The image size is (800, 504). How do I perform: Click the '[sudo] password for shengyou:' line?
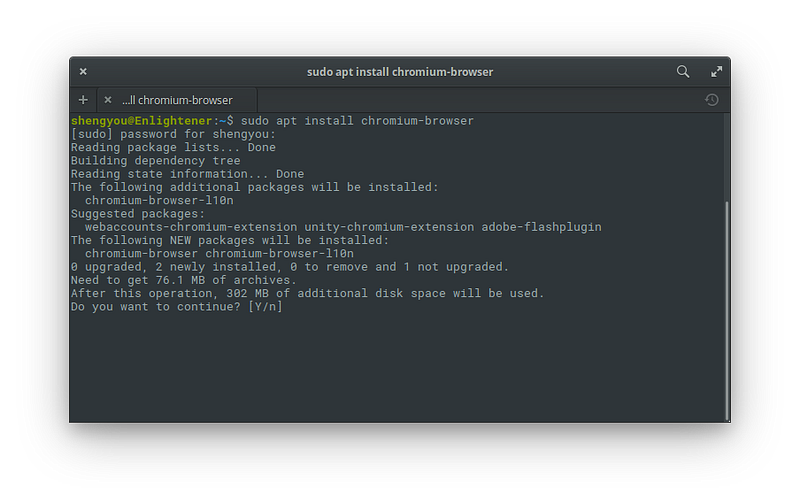(172, 134)
